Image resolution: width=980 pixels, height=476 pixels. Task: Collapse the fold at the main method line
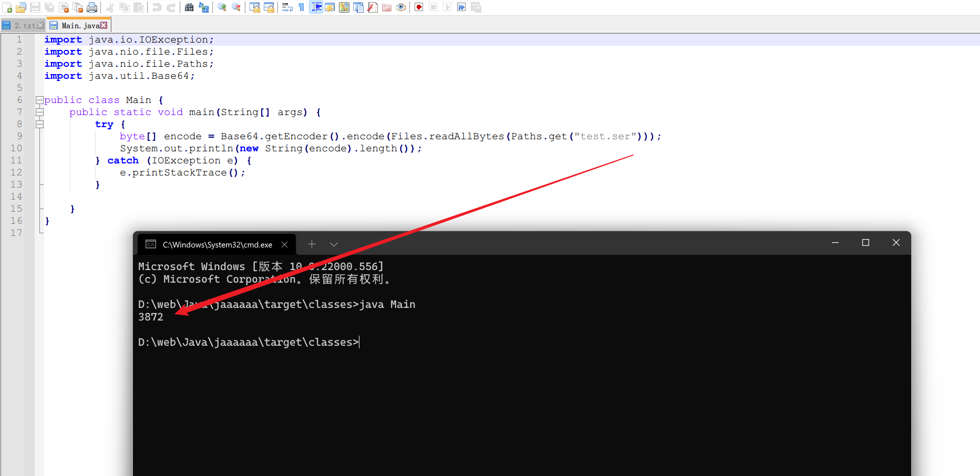click(x=39, y=112)
